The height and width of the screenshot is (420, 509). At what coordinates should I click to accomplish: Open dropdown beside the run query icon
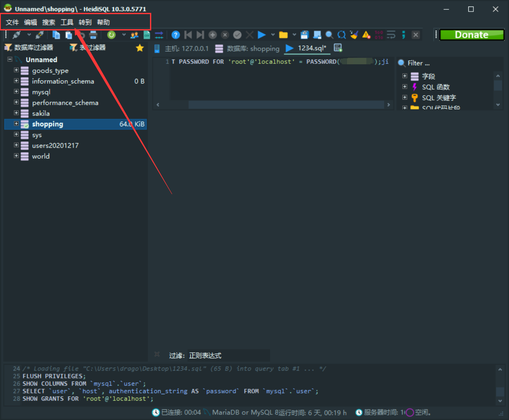[272, 34]
